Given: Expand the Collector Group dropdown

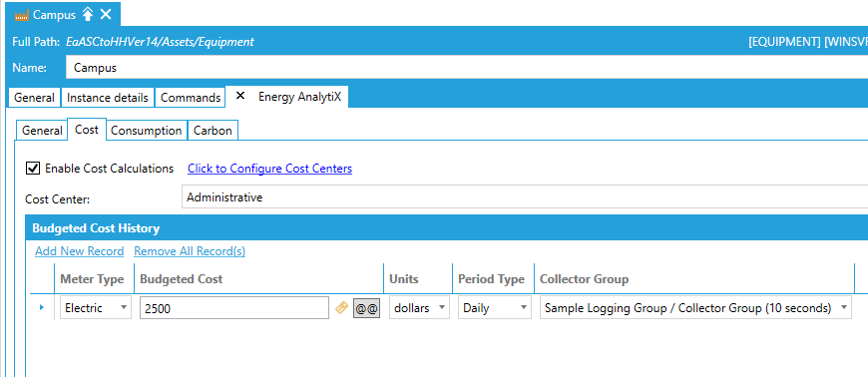Looking at the screenshot, I should (x=695, y=308).
